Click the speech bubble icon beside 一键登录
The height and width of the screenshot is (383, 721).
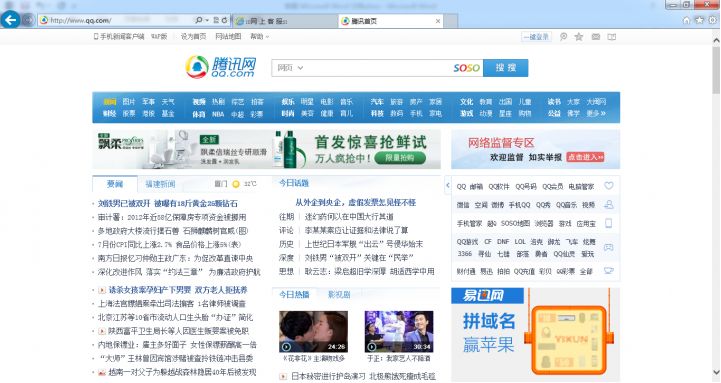click(563, 37)
